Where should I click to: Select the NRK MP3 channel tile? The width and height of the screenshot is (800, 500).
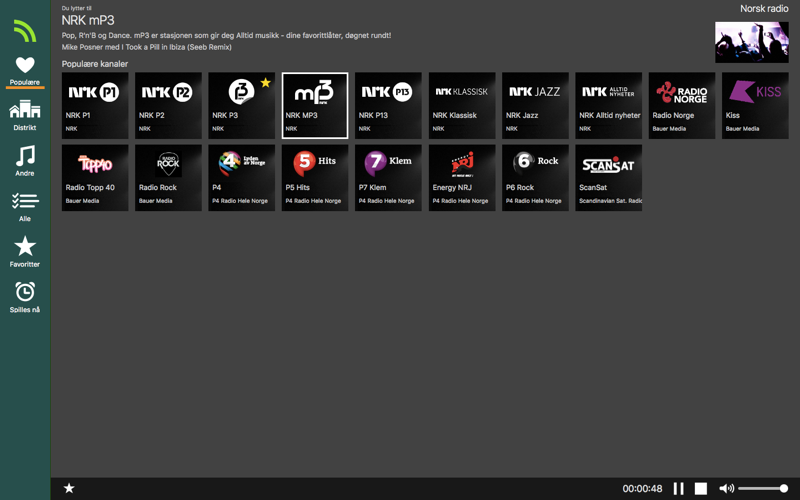pos(315,106)
